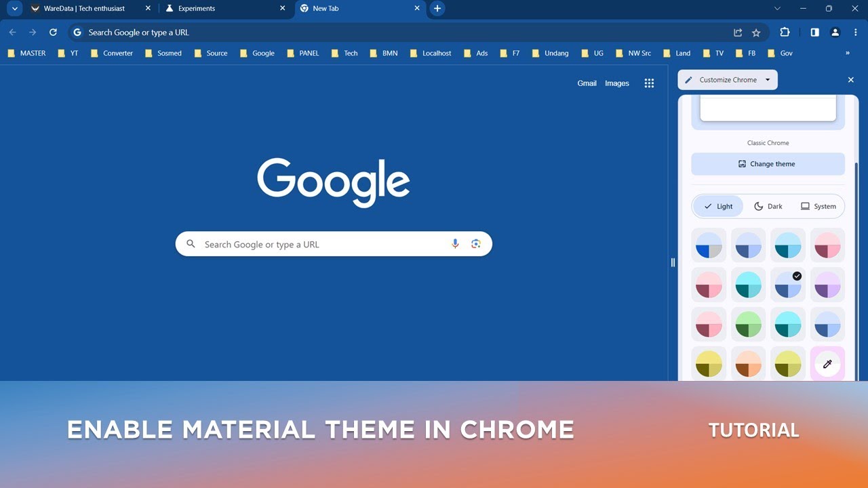Open the profile avatar menu
Viewport: 868px width, 488px height.
[x=835, y=33]
